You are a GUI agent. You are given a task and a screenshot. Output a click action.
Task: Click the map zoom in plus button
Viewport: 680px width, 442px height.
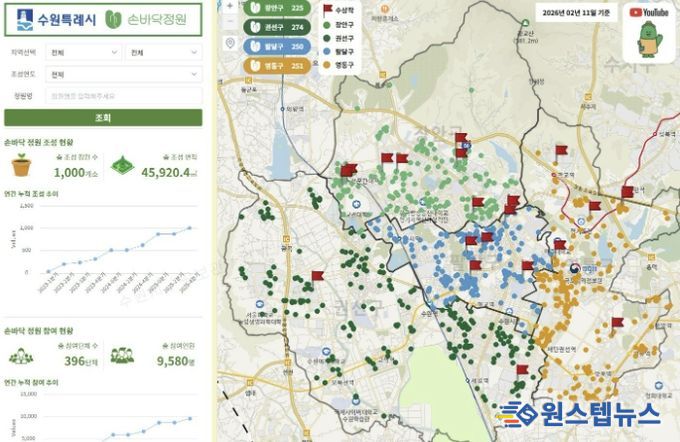pos(231,6)
